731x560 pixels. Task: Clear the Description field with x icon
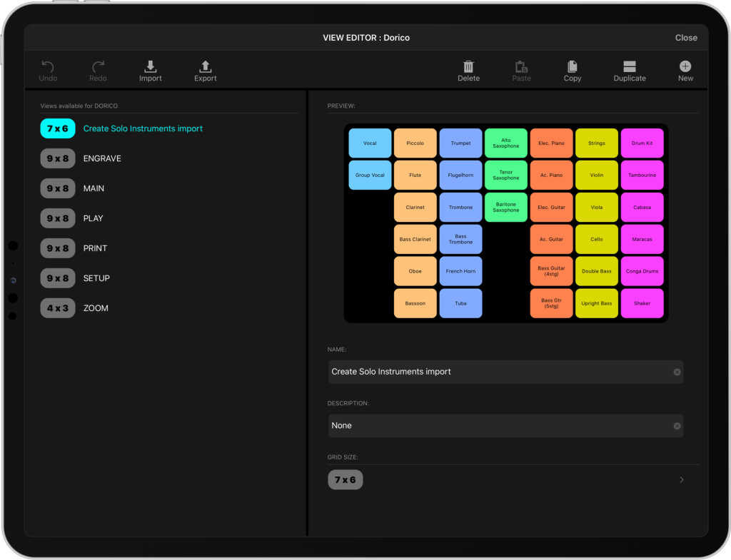tap(677, 426)
